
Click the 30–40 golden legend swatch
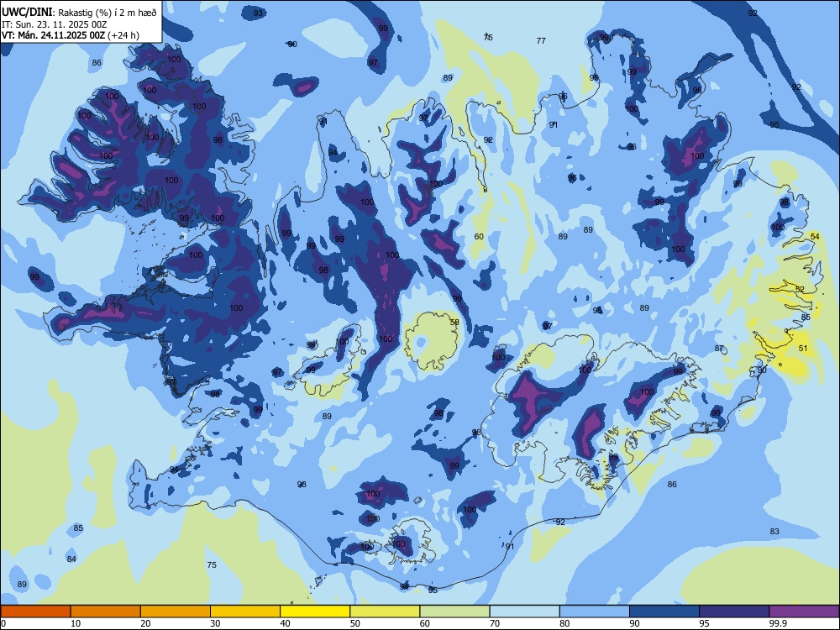tap(245, 612)
